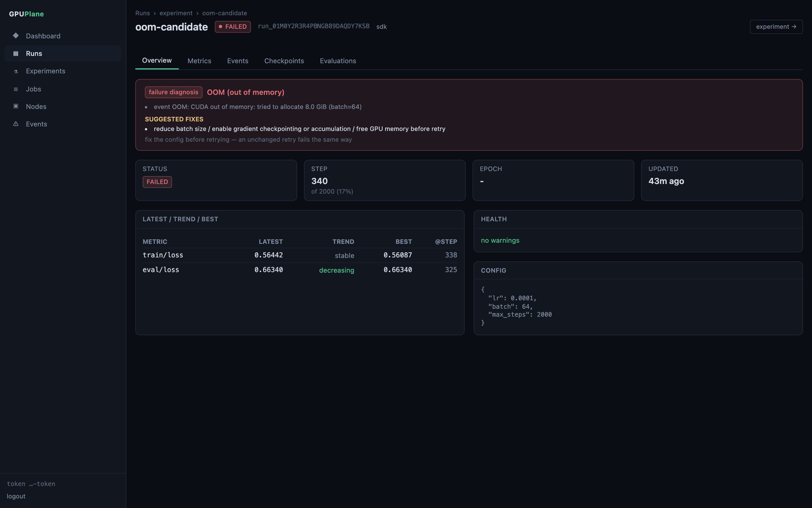Click the decreasing trend for eval/loss
Image resolution: width=812 pixels, height=508 pixels.
click(x=337, y=270)
